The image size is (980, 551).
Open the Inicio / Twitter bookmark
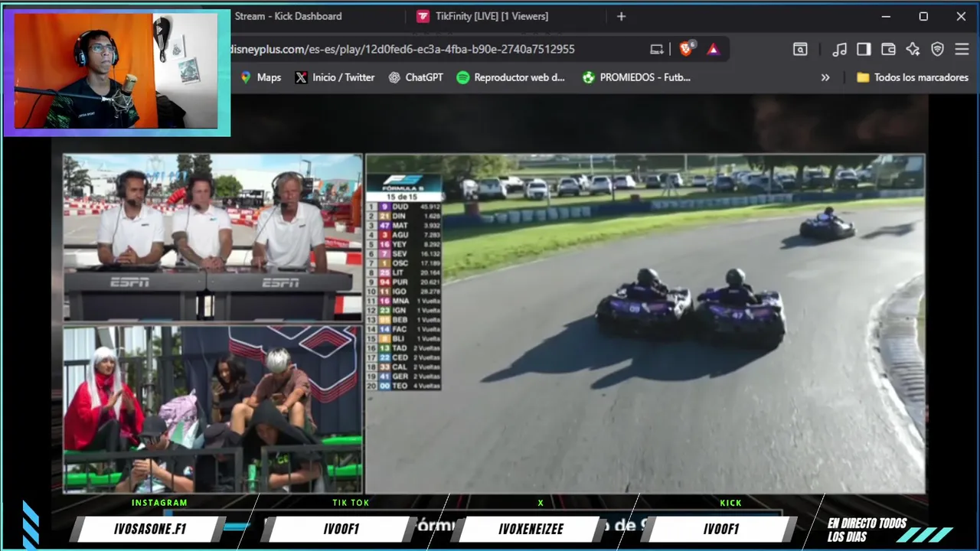(x=335, y=77)
